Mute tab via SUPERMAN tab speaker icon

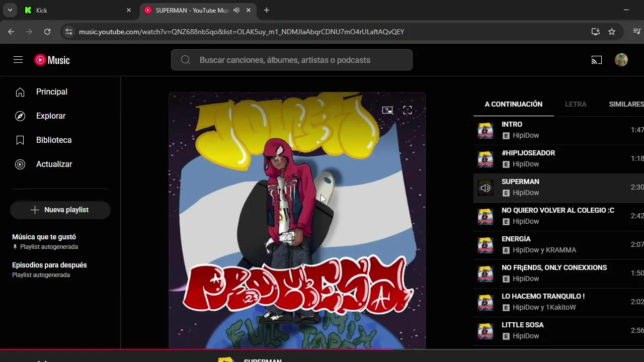coord(236,10)
